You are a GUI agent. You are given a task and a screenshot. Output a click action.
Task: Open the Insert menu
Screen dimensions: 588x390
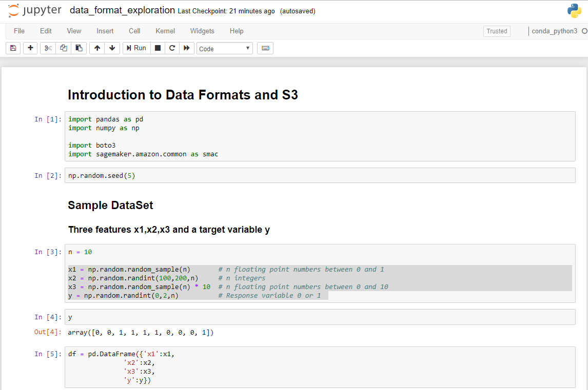tap(105, 31)
